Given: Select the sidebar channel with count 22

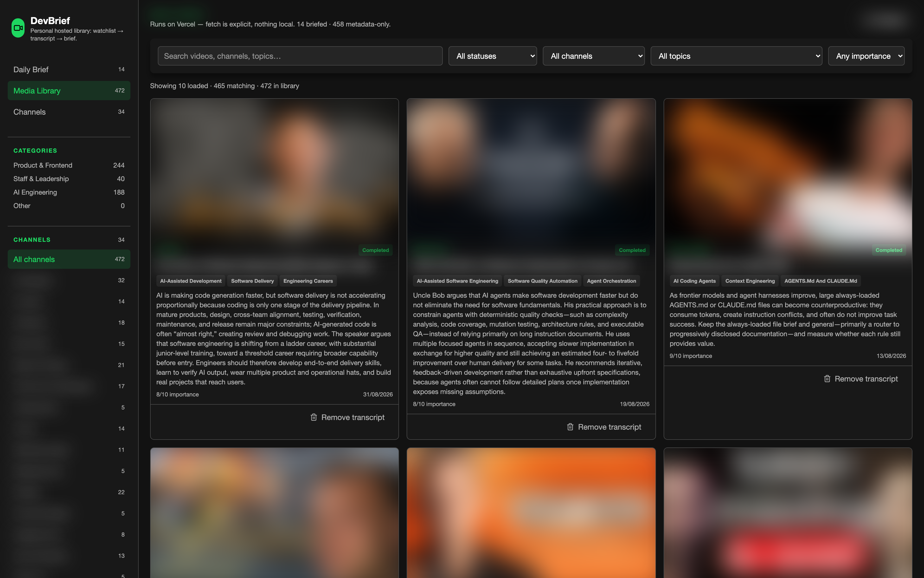Looking at the screenshot, I should tap(69, 492).
